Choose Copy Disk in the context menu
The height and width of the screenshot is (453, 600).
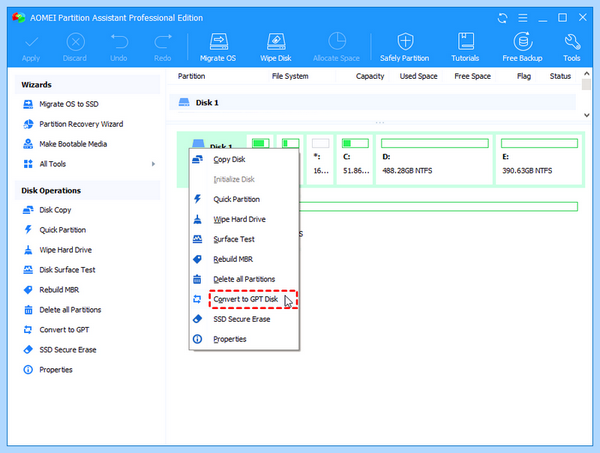click(244, 159)
